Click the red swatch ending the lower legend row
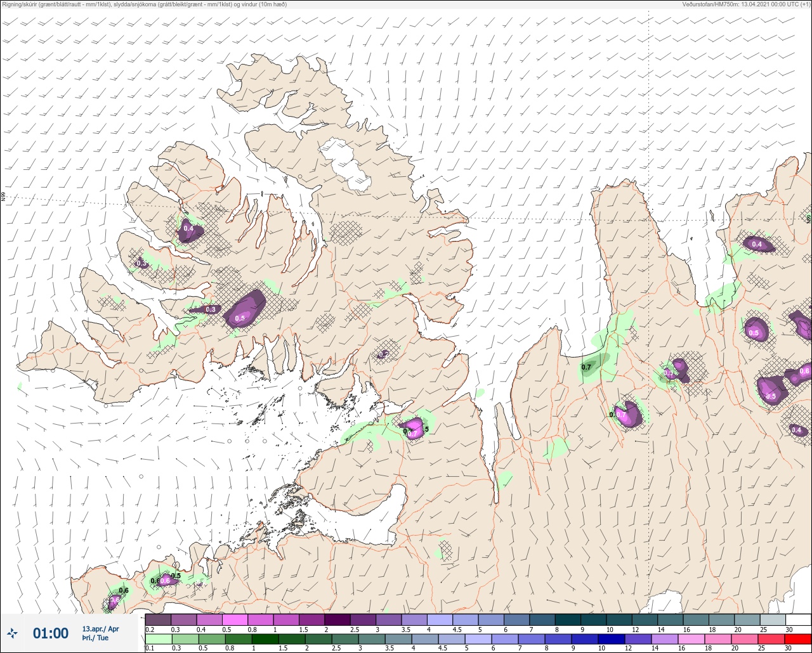Screen dimensions: 812x653 point(798,639)
